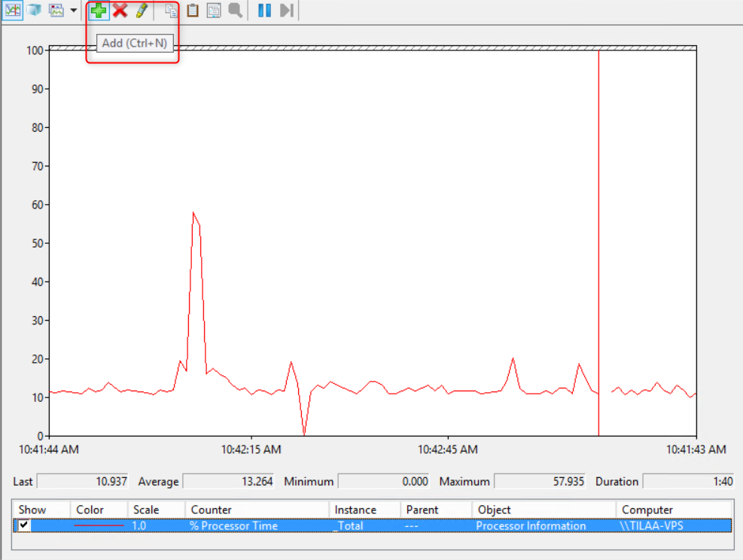Open Properties toolbar icon
Image resolution: width=743 pixels, height=560 pixels.
pos(214,11)
